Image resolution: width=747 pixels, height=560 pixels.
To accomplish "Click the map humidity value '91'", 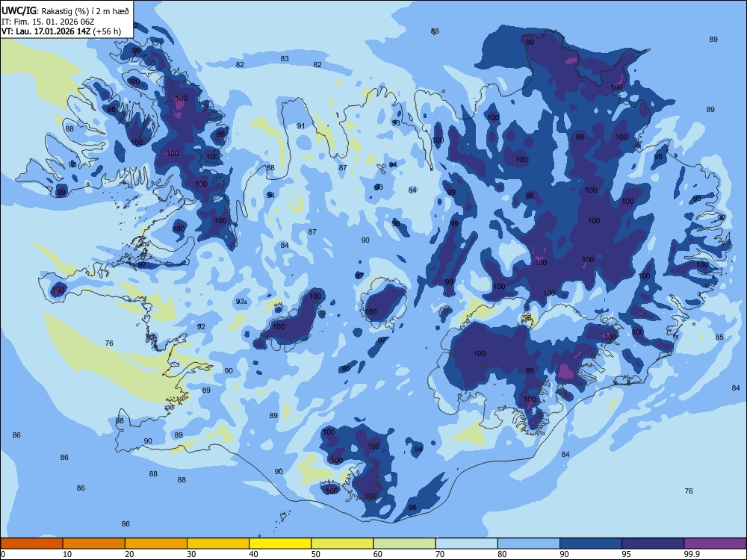I will click(300, 125).
